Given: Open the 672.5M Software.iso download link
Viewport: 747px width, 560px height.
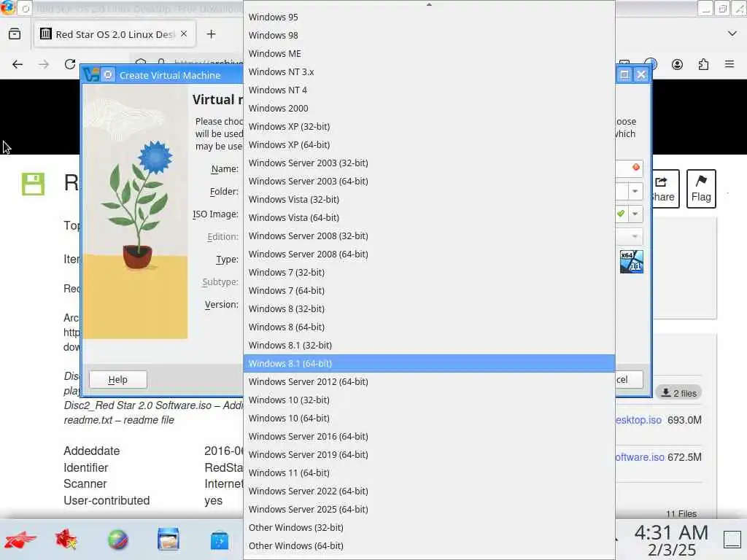Looking at the screenshot, I should click(639, 457).
